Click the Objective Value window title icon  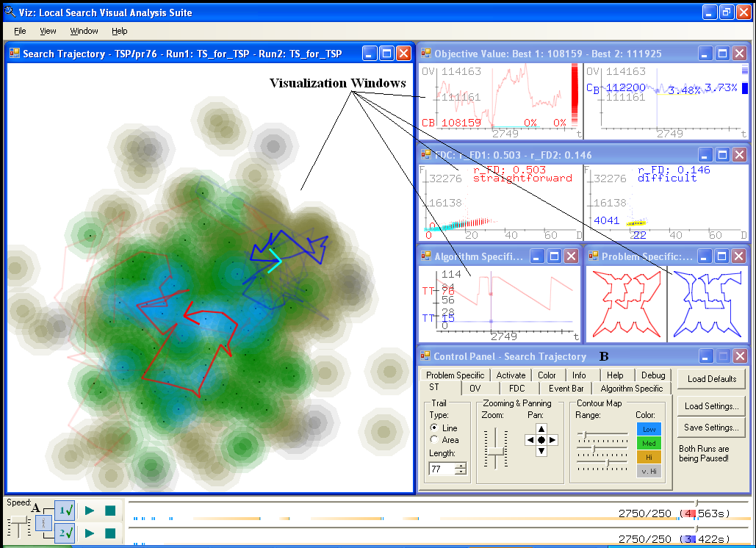tap(426, 53)
